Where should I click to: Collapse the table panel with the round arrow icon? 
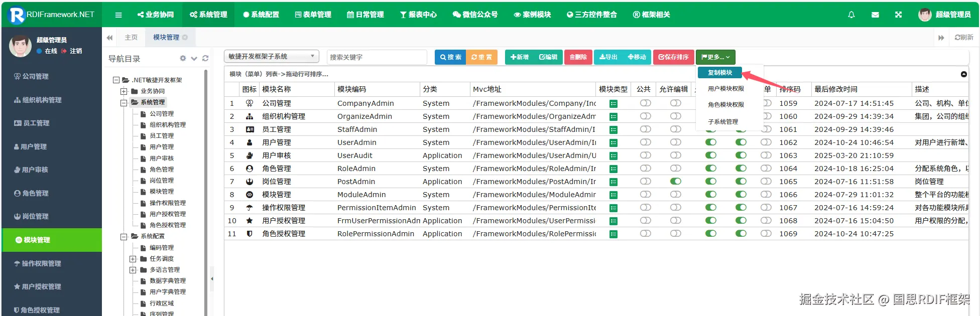pyautogui.click(x=964, y=74)
